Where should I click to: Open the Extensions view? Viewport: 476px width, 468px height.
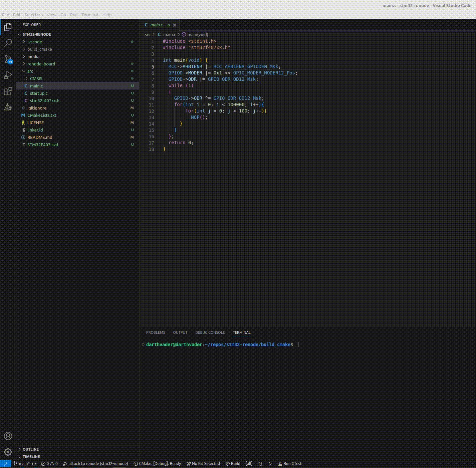[8, 91]
